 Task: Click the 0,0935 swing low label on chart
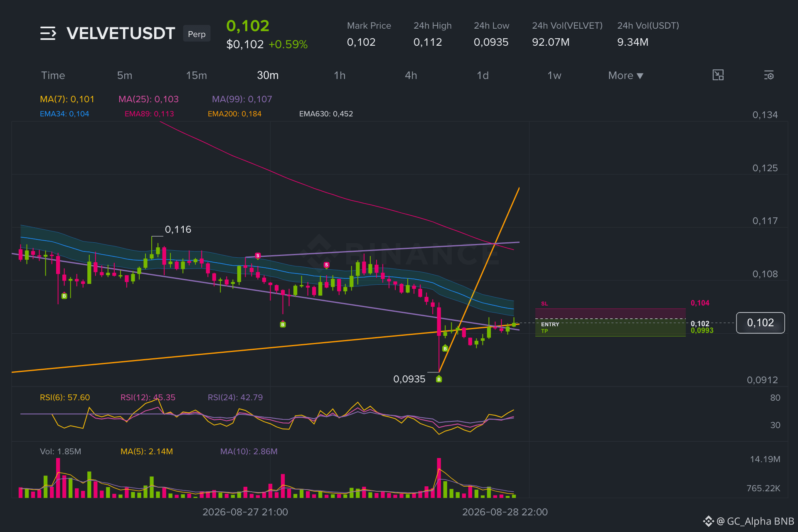click(409, 379)
